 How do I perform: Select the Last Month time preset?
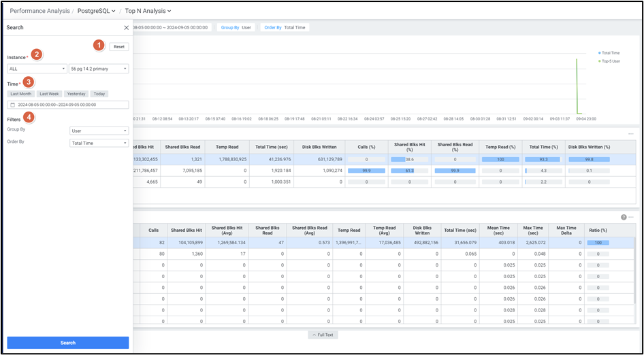[21, 94]
